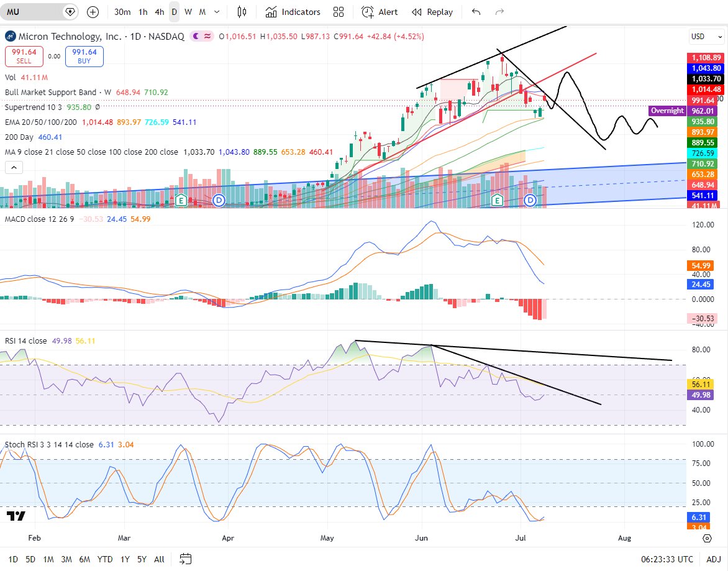Undo the last chart action

476,12
